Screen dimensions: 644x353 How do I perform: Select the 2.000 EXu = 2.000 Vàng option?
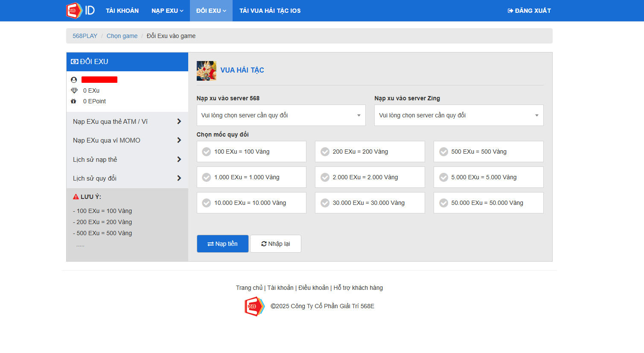(370, 177)
